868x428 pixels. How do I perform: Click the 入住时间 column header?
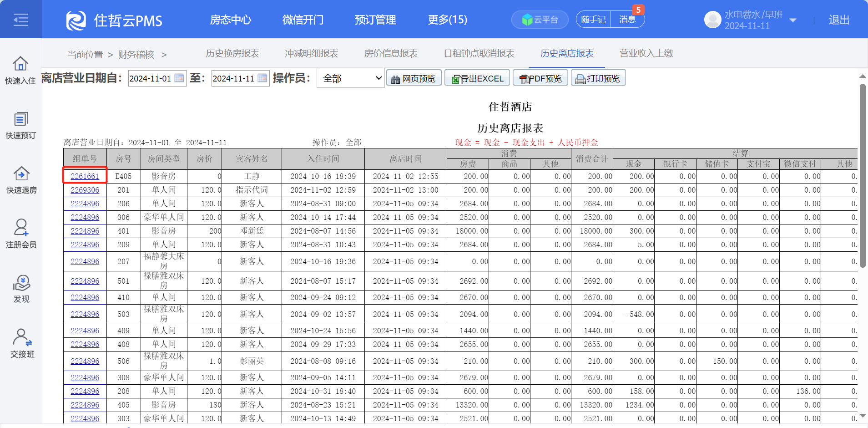click(323, 159)
